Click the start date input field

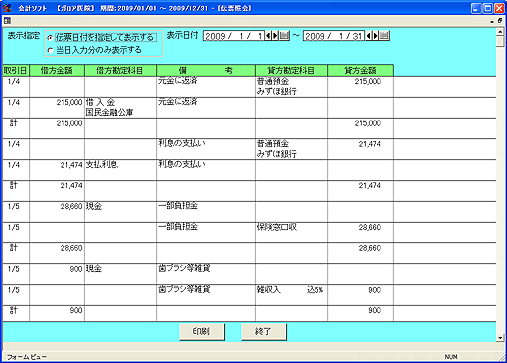pyautogui.click(x=234, y=36)
